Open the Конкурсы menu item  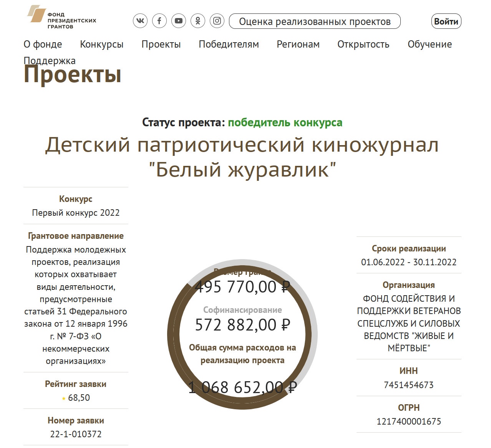[101, 44]
